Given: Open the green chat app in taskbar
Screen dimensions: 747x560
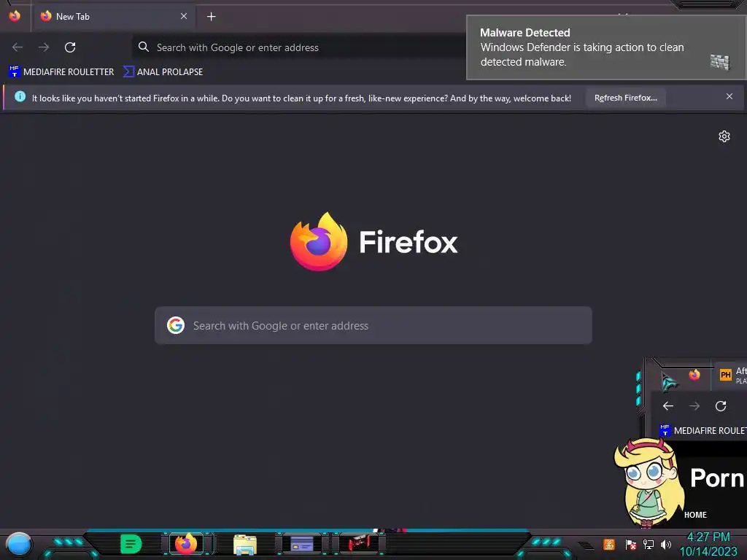Looking at the screenshot, I should point(131,544).
